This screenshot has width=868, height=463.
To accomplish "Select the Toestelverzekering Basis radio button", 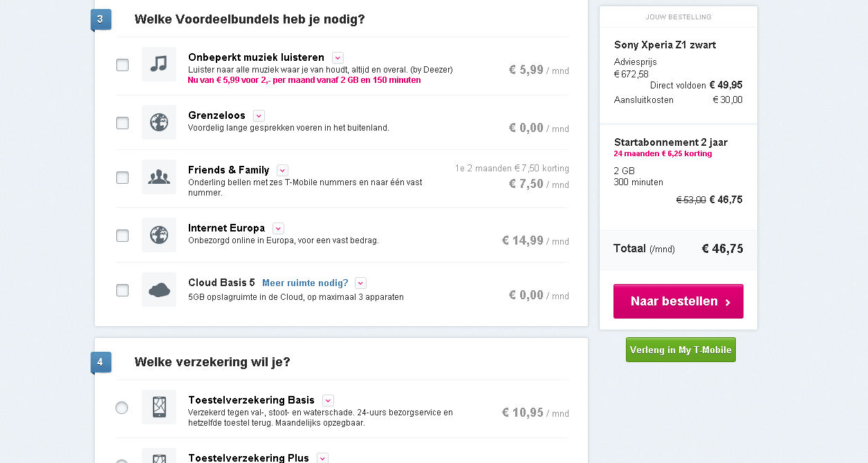I will pos(122,408).
